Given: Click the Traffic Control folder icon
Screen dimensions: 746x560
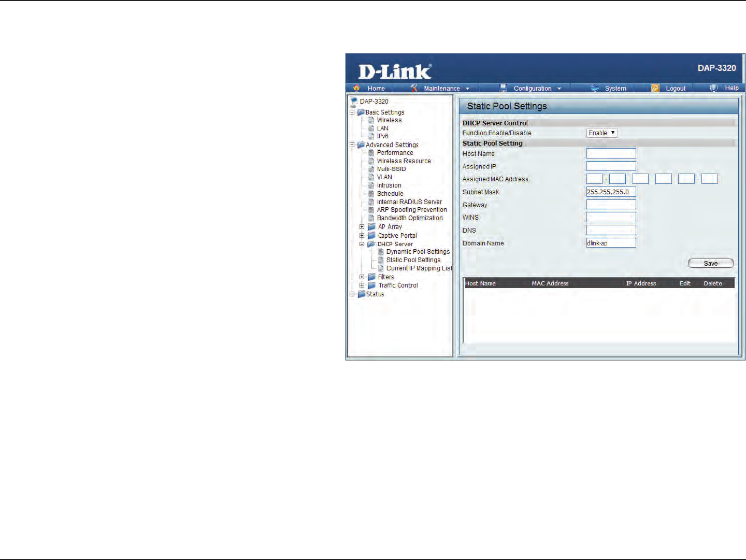Looking at the screenshot, I should coord(371,285).
